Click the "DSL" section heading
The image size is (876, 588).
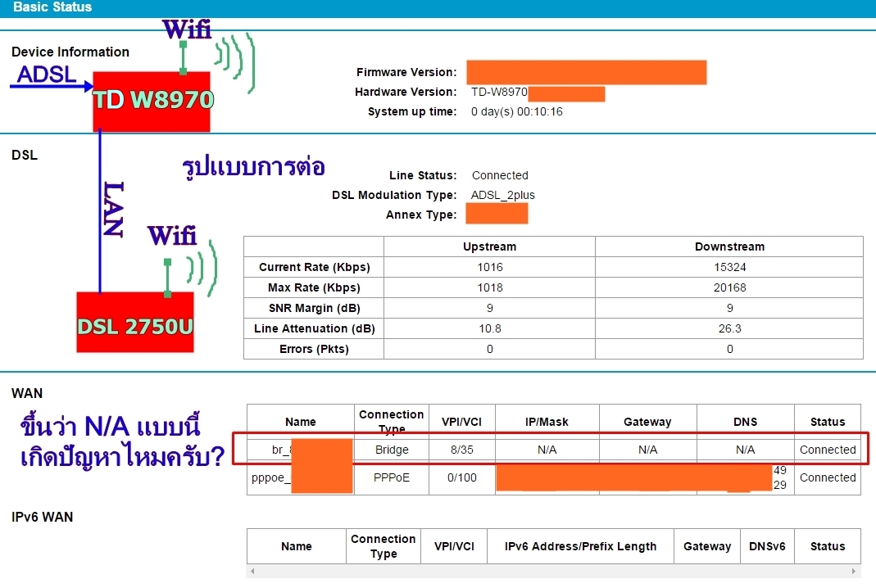(x=25, y=156)
